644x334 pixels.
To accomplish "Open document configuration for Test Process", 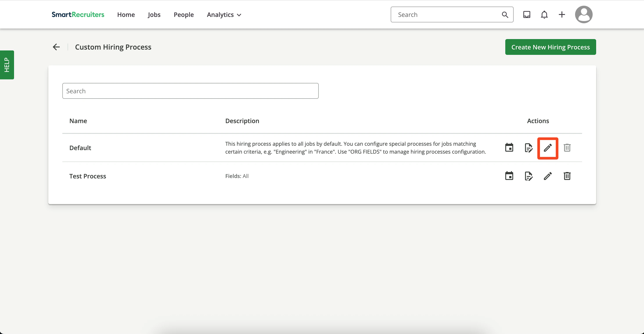I will point(529,176).
